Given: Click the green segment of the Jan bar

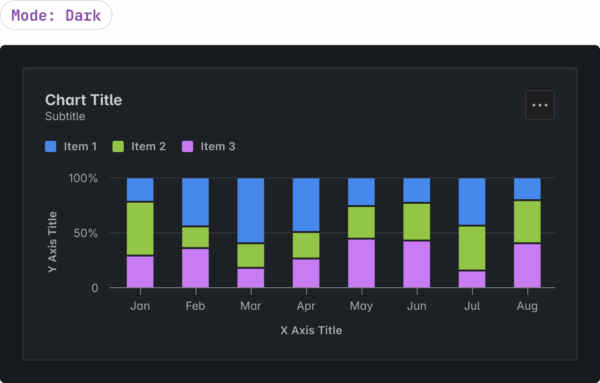Looking at the screenshot, I should [140, 229].
